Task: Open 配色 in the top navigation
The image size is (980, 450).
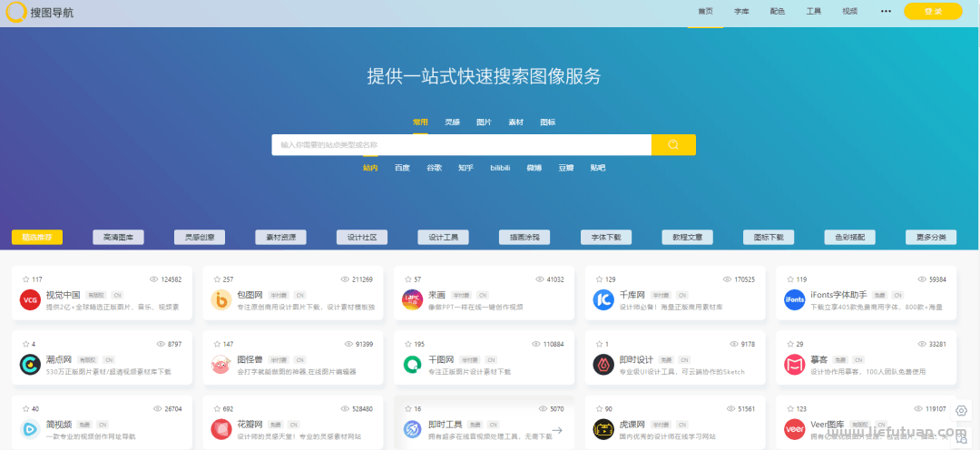Action: click(x=778, y=11)
